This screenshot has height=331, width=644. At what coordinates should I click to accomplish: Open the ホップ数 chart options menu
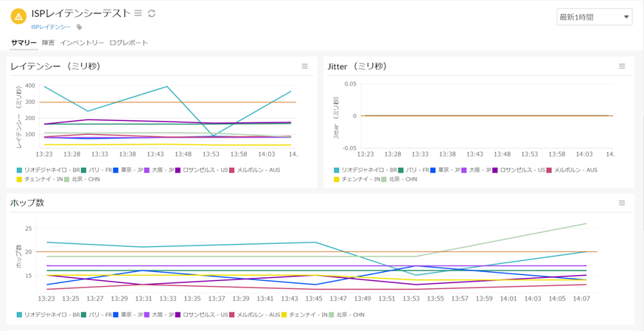(x=622, y=203)
